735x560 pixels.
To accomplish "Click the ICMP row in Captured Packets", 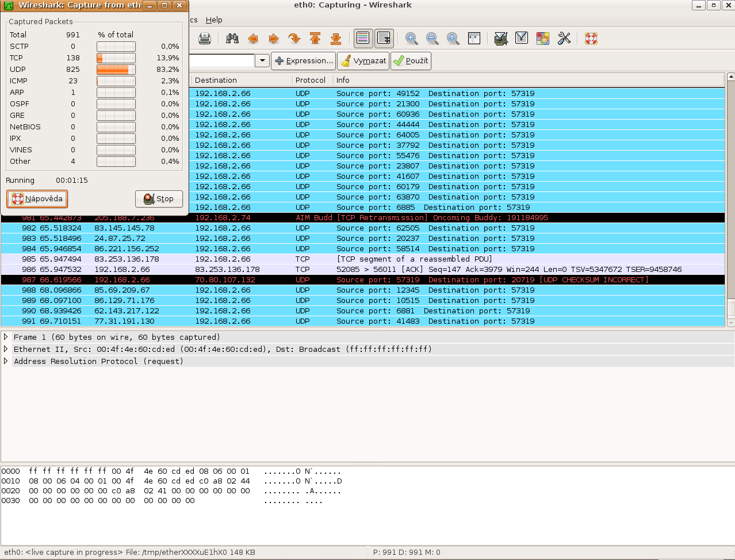I will pyautogui.click(x=94, y=81).
